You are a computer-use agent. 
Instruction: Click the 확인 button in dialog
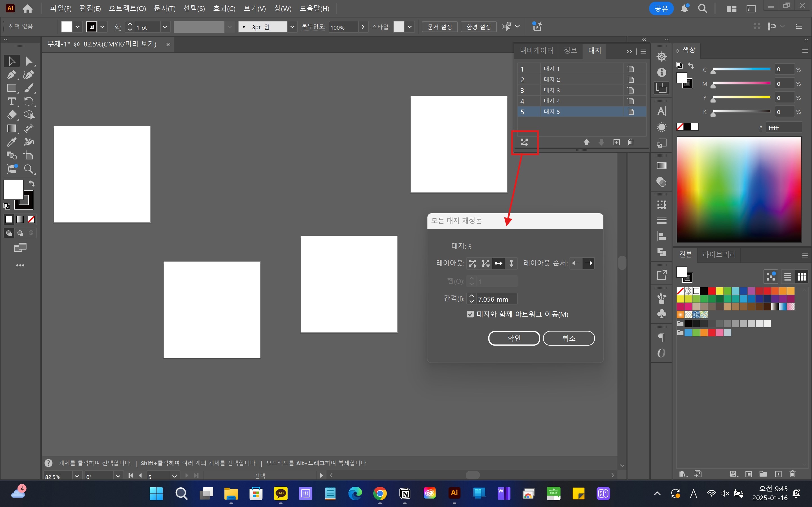pyautogui.click(x=514, y=338)
